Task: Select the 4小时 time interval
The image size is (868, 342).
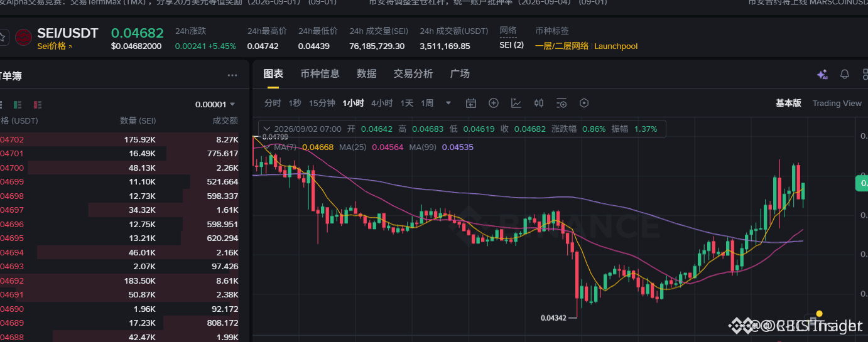Action: coord(382,103)
